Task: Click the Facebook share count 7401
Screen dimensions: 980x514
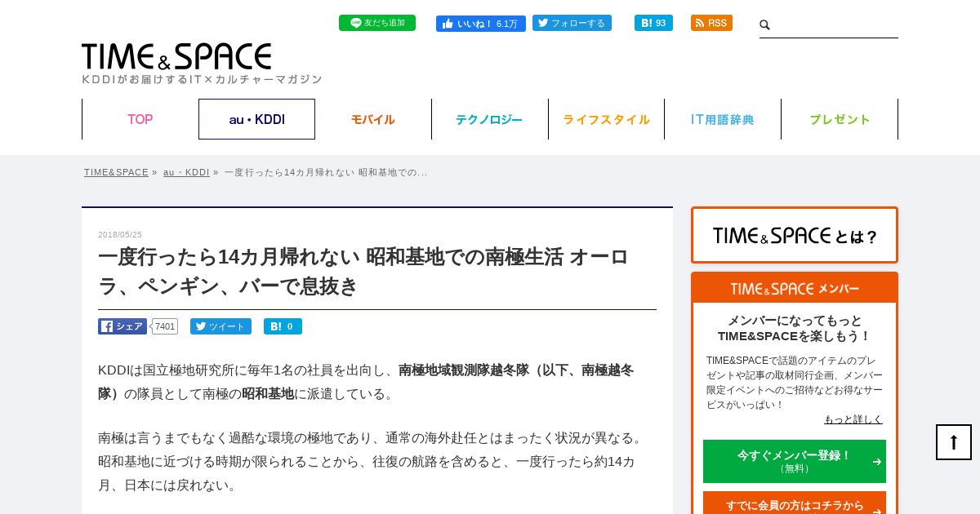Action: 165,326
